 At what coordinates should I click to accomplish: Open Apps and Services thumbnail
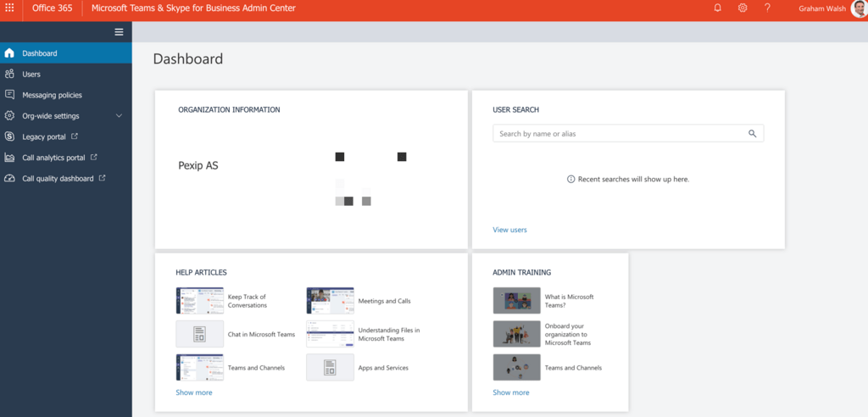pos(330,368)
